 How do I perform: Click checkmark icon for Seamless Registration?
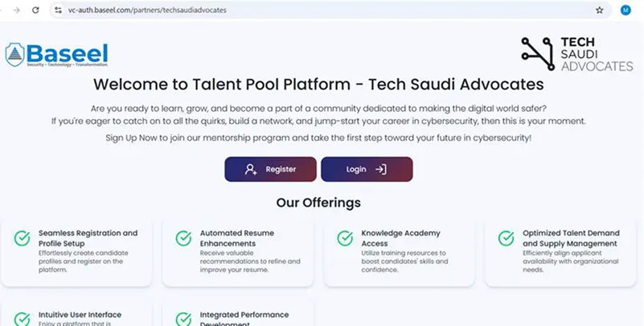pos(22,238)
